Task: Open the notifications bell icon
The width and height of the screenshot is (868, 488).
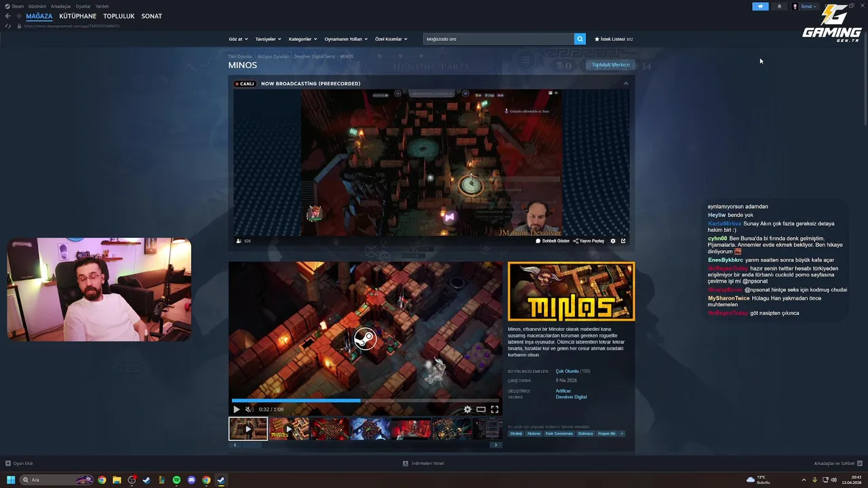Action: coord(778,6)
